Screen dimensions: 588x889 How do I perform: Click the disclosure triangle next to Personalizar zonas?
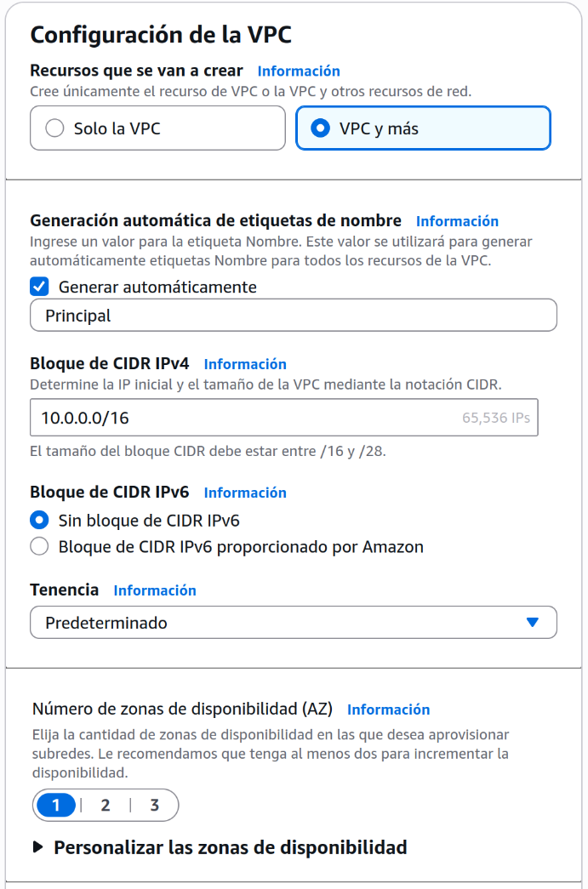[x=38, y=847]
